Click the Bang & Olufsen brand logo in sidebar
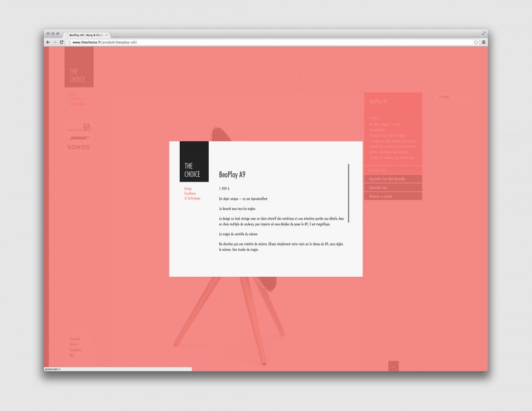 (x=79, y=127)
